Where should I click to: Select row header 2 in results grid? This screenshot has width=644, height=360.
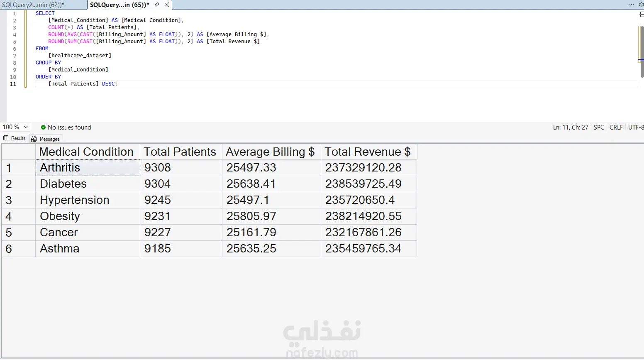coord(19,184)
